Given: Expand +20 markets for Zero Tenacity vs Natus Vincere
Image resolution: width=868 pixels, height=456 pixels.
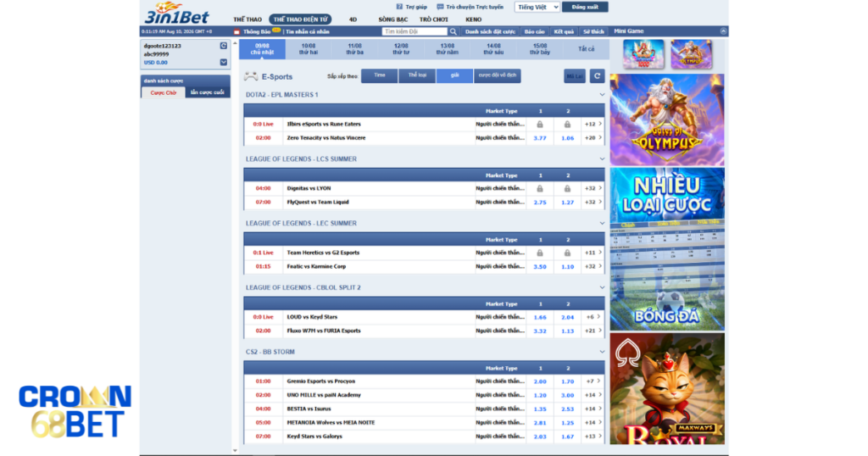Looking at the screenshot, I should (x=593, y=138).
